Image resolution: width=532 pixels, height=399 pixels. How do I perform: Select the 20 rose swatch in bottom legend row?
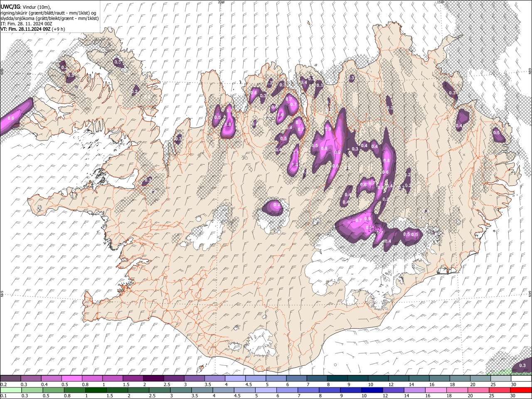coord(478,390)
